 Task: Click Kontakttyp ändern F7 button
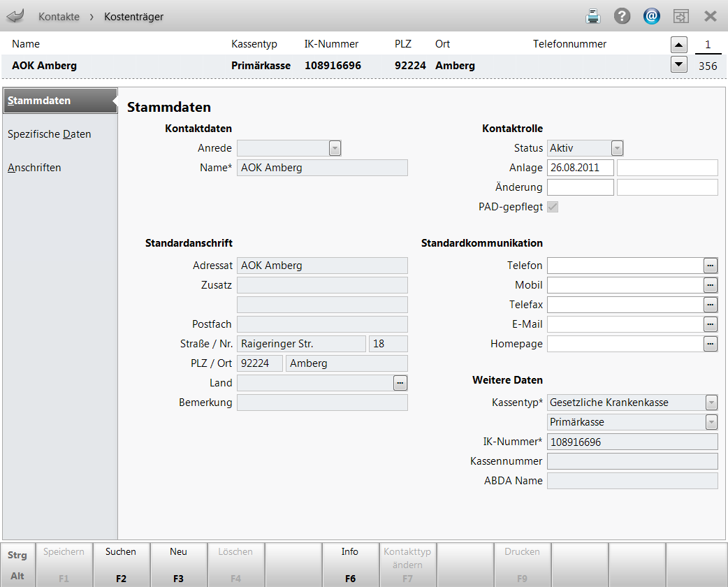pyautogui.click(x=407, y=565)
